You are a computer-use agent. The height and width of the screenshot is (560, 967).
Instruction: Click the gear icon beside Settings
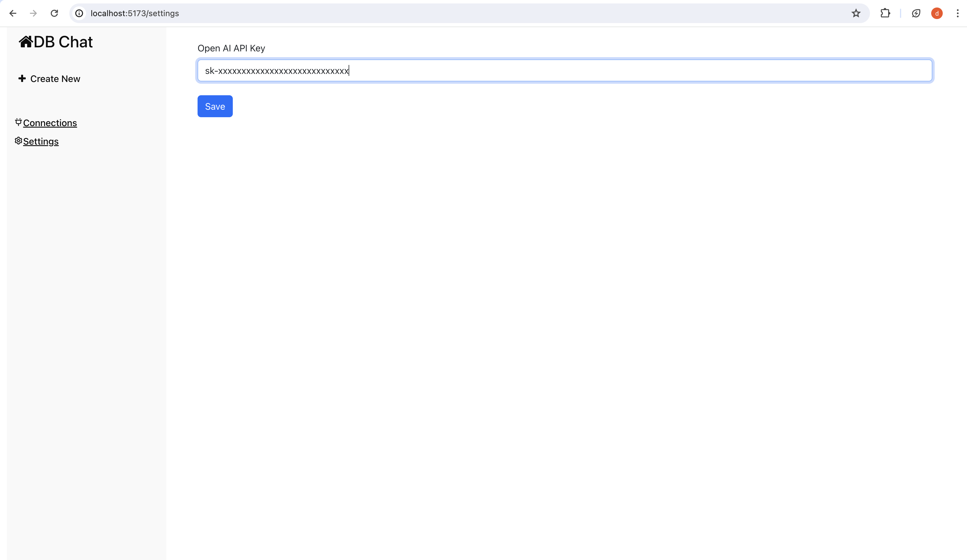click(18, 141)
